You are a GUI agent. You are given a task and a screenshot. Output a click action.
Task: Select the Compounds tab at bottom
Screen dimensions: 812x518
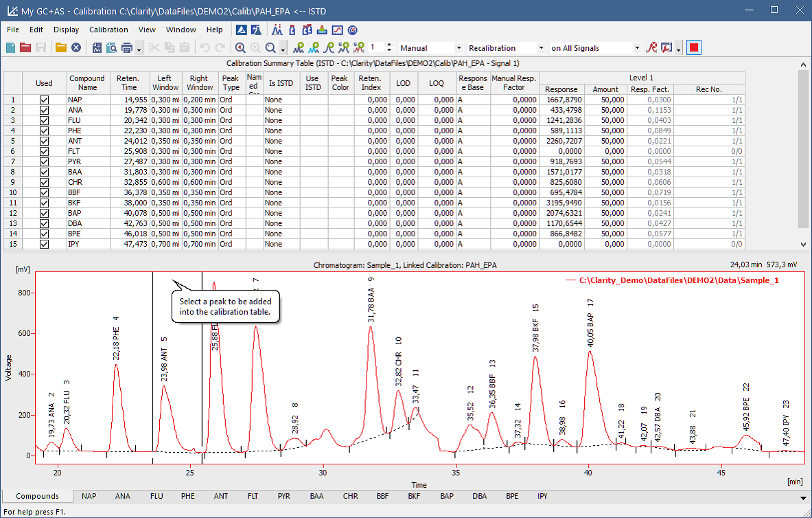pyautogui.click(x=37, y=495)
